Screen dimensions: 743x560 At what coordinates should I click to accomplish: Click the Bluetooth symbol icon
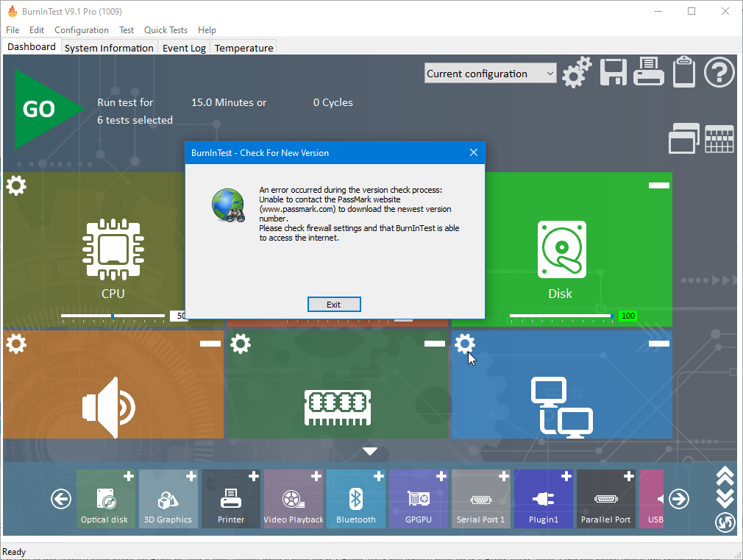pyautogui.click(x=356, y=499)
